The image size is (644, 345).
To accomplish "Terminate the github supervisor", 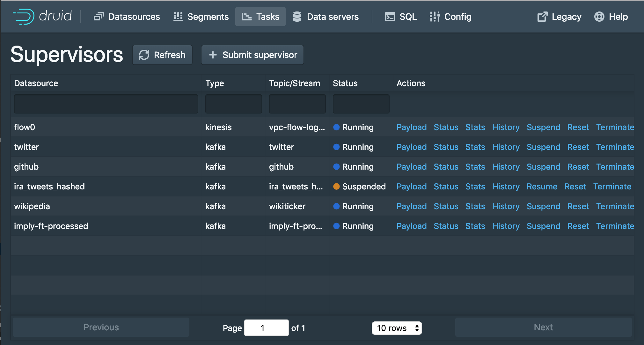I will pos(615,167).
